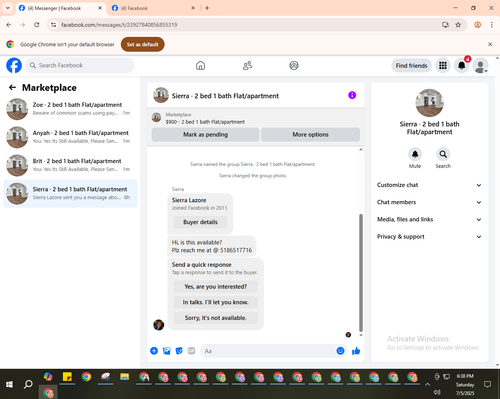
Task: Open the purple conversation information icon
Action: (x=352, y=95)
